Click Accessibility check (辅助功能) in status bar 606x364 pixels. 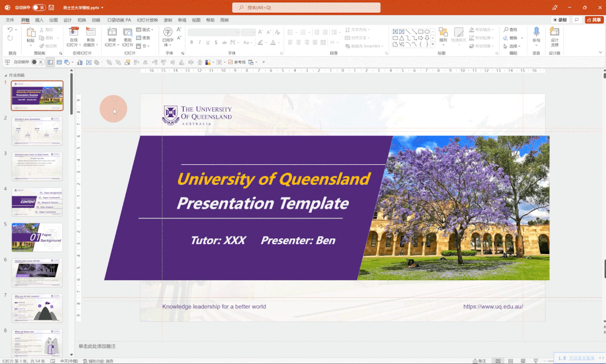point(98,361)
